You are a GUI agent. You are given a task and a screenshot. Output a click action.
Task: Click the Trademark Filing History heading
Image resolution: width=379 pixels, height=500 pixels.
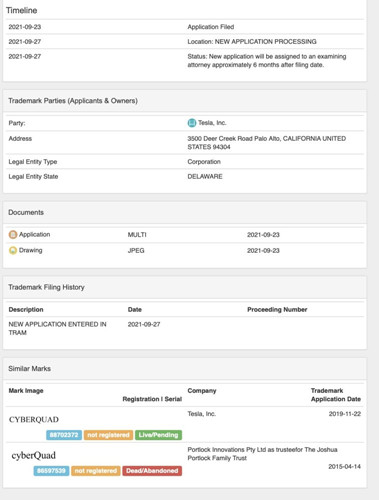[x=46, y=287]
